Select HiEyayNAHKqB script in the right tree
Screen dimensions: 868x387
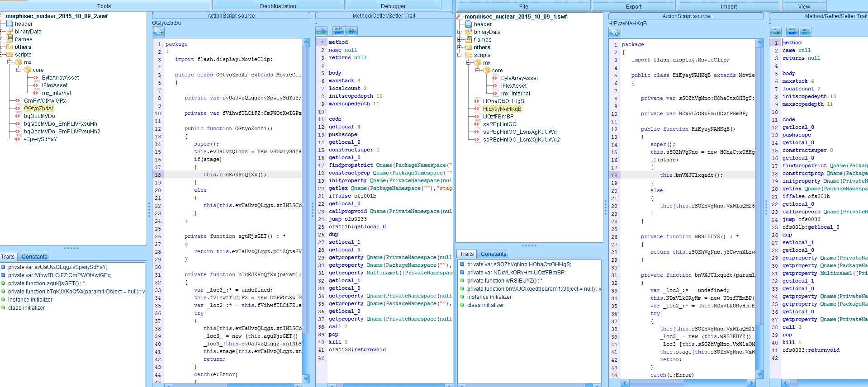point(502,109)
